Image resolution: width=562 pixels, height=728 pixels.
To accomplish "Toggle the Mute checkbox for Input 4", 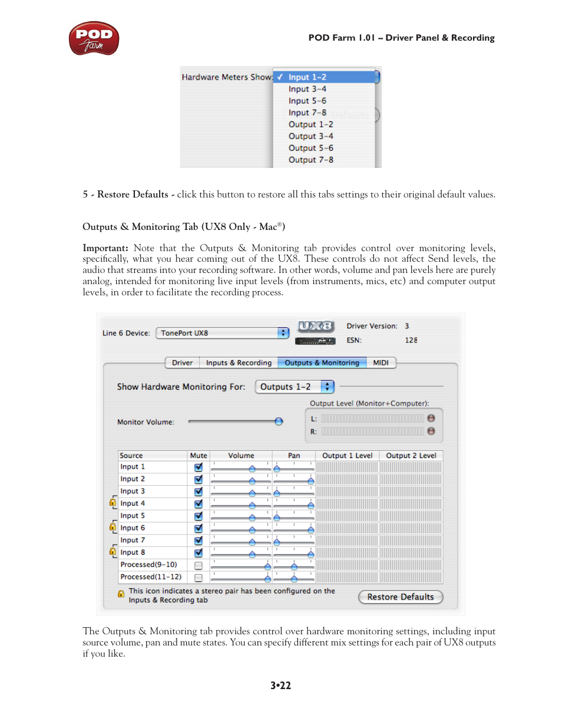I will point(199,504).
